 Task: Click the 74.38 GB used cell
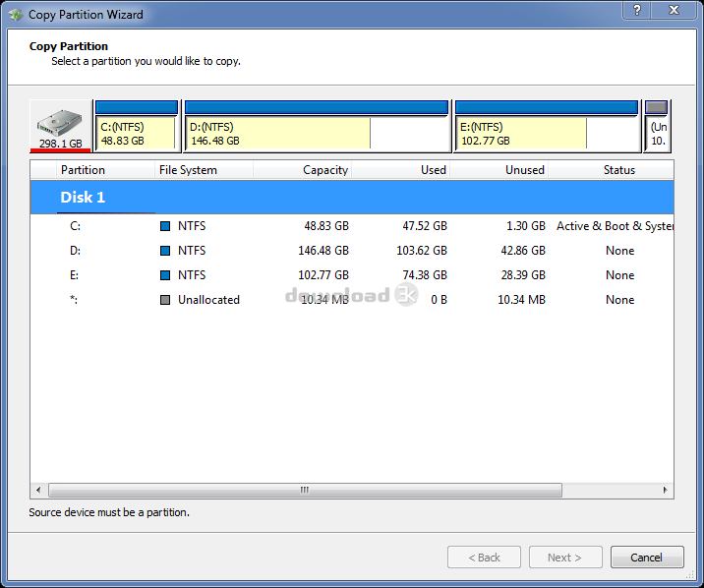coord(425,275)
